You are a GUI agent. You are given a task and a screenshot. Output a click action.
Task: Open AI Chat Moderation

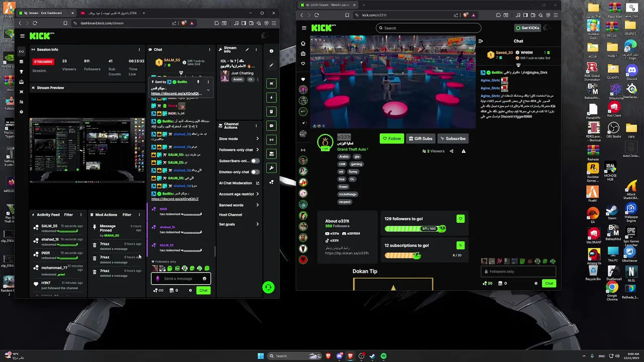[x=239, y=183]
